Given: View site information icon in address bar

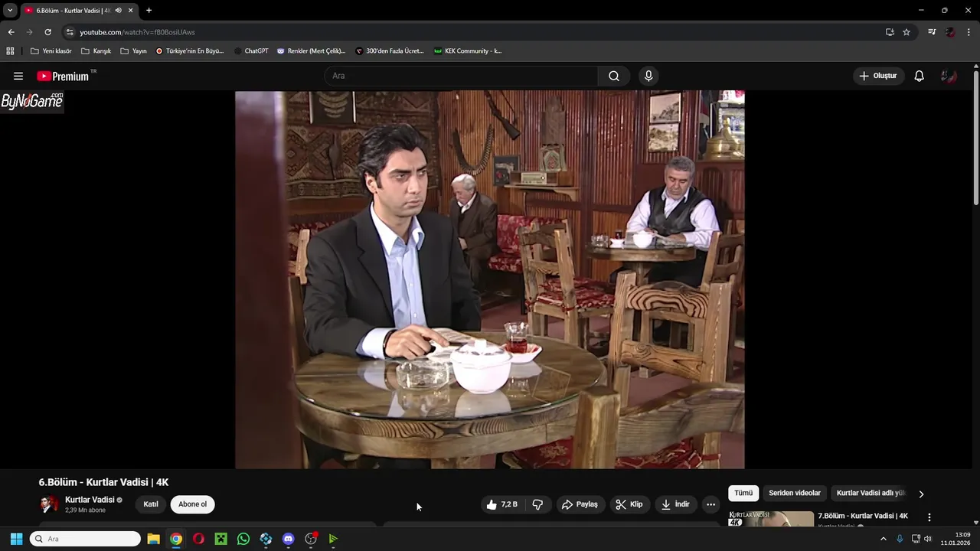Looking at the screenshot, I should 70,32.
